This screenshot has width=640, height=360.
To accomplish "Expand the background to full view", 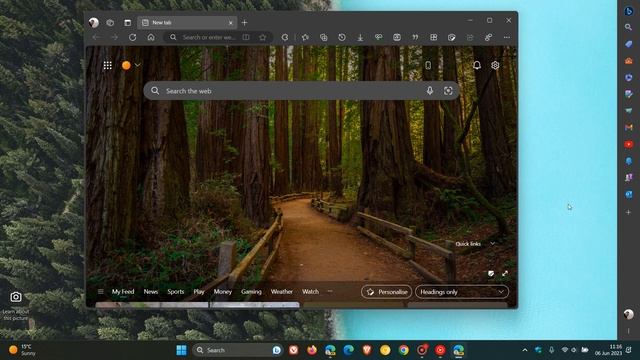I will pos(505,273).
